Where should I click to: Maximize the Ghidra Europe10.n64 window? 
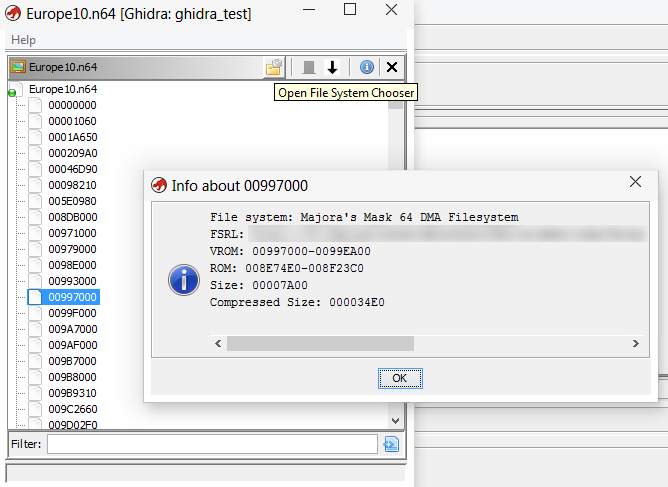[350, 9]
